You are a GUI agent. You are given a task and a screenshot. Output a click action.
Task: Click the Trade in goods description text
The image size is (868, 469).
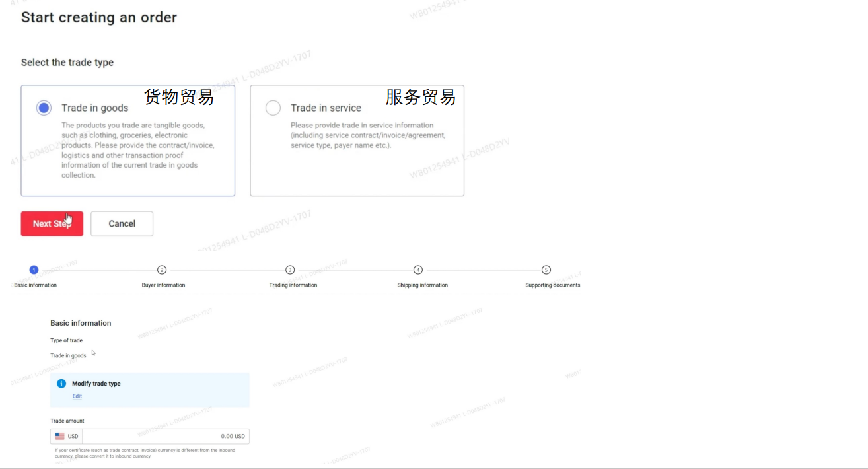point(137,150)
